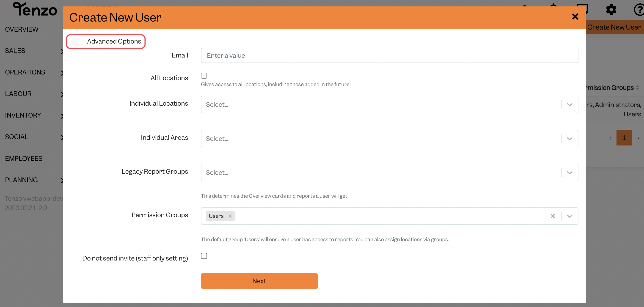Open the Individual Locations dropdown
The image size is (644, 307).
[389, 104]
